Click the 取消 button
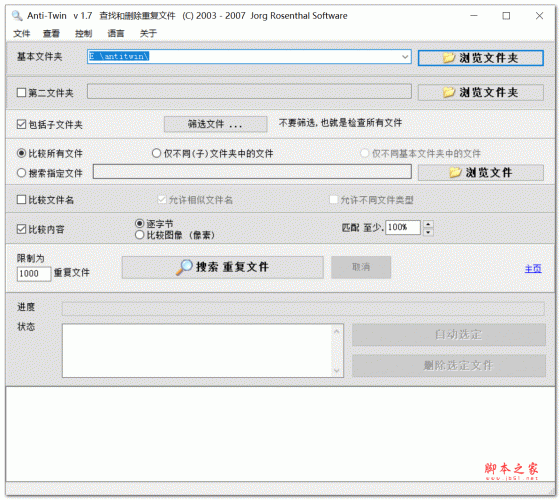The height and width of the screenshot is (500, 560). click(361, 267)
